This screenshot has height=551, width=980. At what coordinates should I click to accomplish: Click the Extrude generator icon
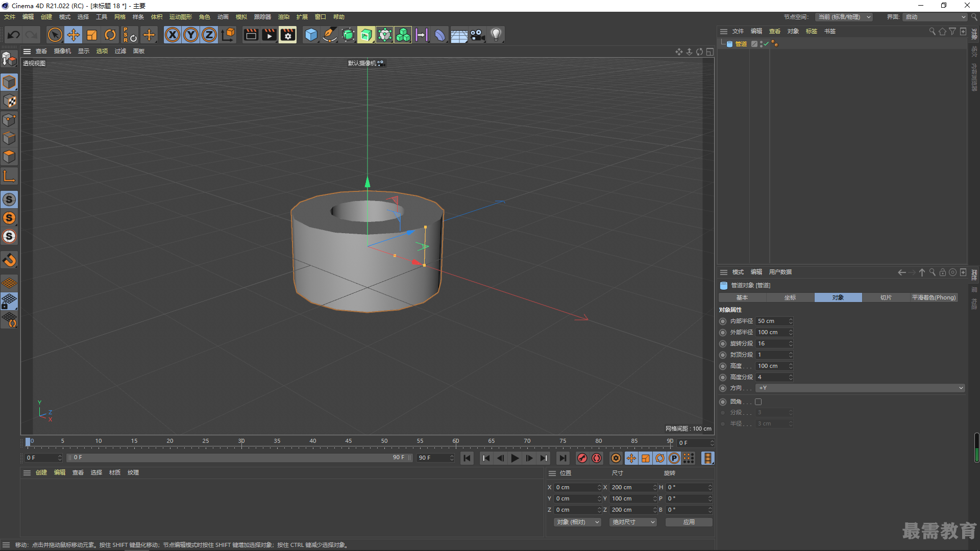(x=366, y=35)
